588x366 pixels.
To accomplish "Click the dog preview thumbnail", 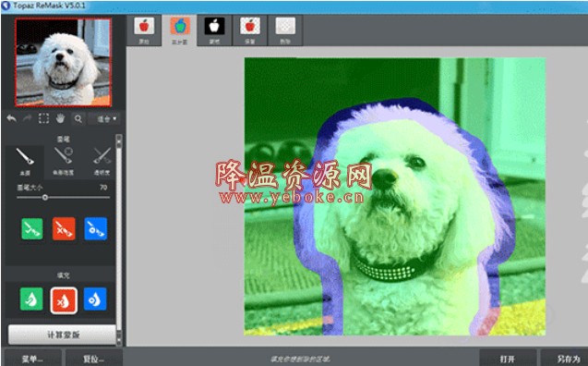I will tap(63, 62).
